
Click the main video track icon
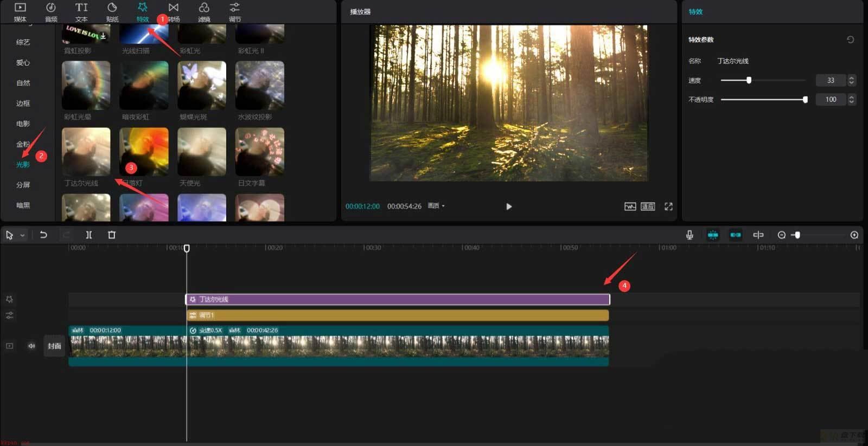point(9,346)
